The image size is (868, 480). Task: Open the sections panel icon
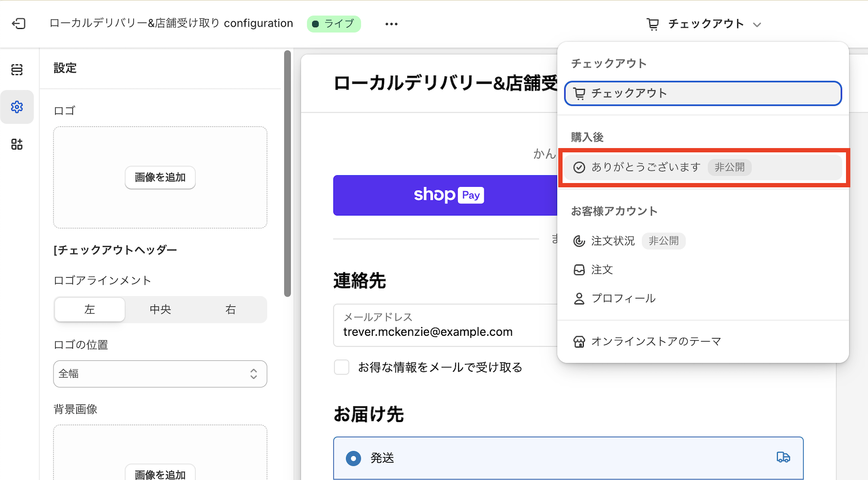click(17, 69)
